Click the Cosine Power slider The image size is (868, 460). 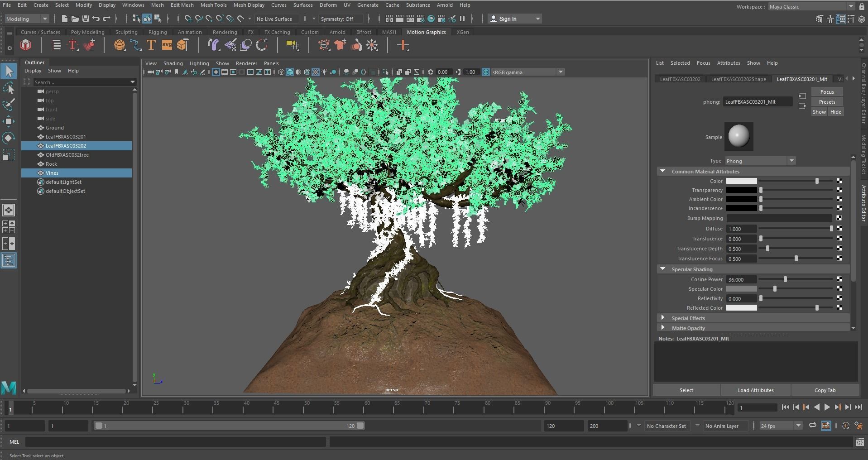pyautogui.click(x=796, y=279)
